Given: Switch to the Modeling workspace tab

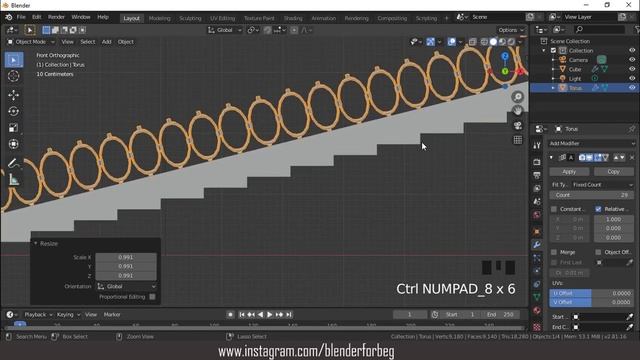Looking at the screenshot, I should (160, 18).
